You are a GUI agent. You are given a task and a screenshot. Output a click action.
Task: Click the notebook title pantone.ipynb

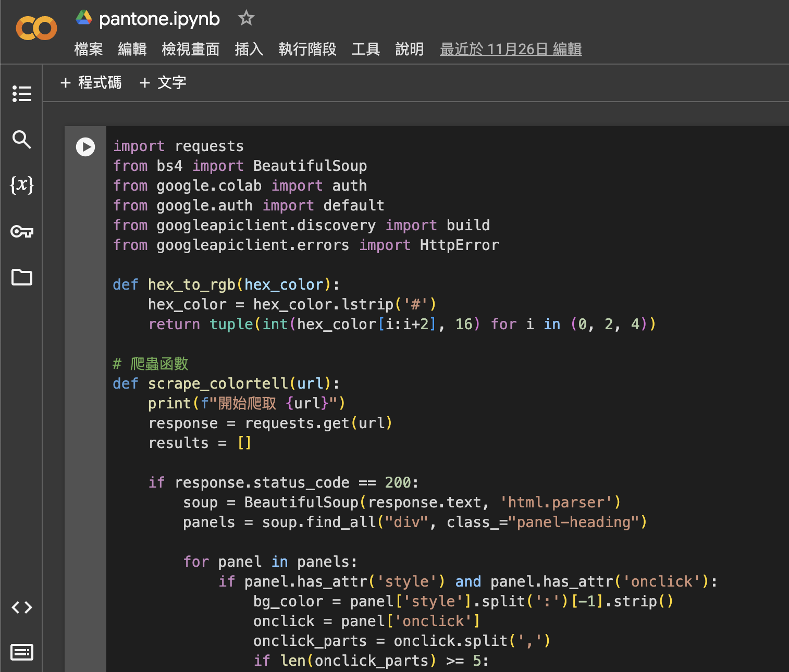(x=159, y=19)
